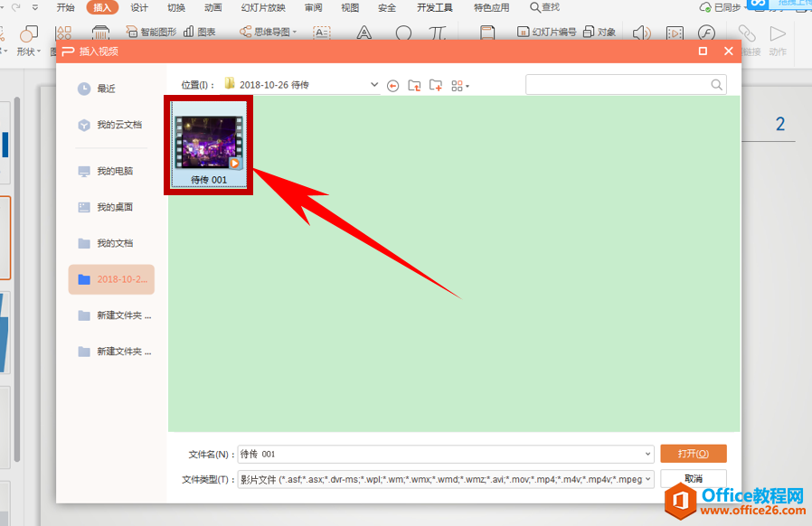
Task: Click the up one level folder icon
Action: (x=414, y=86)
